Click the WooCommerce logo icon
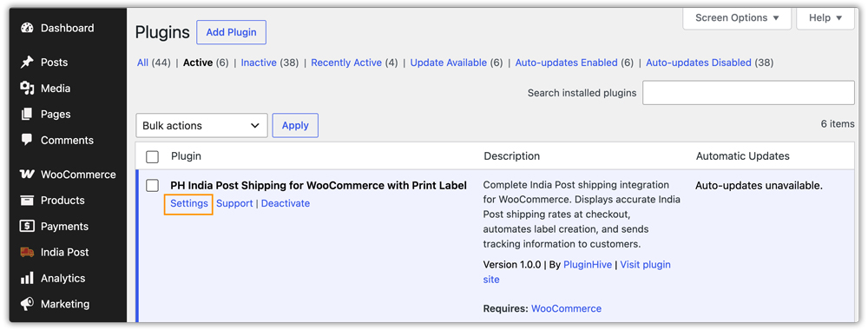The height and width of the screenshot is (330, 868). pyautogui.click(x=27, y=175)
